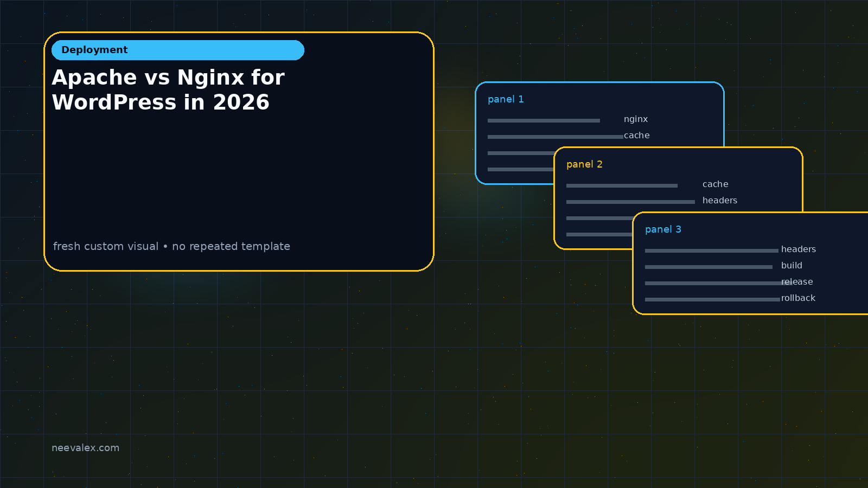Screen dimensions: 868x488
Task: Click the bar next to "build" in panel 3
Action: point(709,267)
